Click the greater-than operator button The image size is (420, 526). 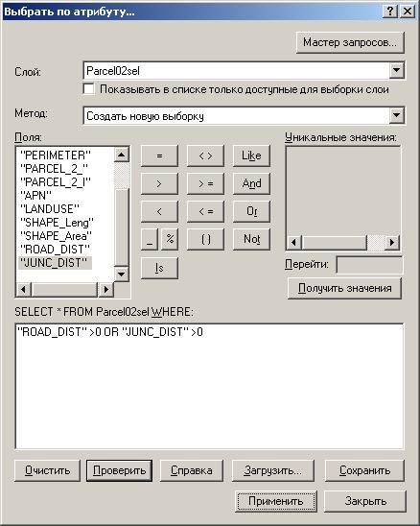pyautogui.click(x=159, y=184)
